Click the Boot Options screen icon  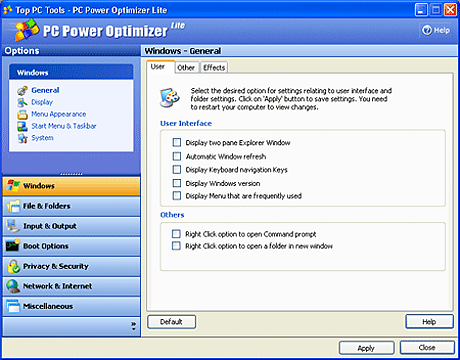click(13, 246)
